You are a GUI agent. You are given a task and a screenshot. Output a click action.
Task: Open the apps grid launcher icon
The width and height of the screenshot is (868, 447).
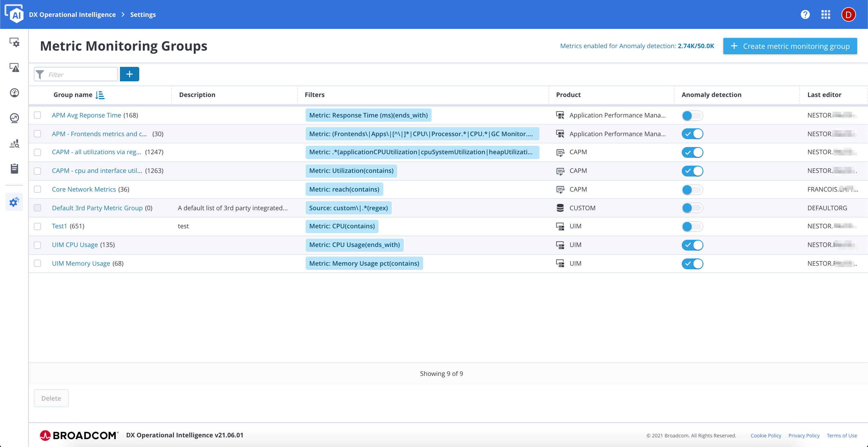[x=826, y=14]
